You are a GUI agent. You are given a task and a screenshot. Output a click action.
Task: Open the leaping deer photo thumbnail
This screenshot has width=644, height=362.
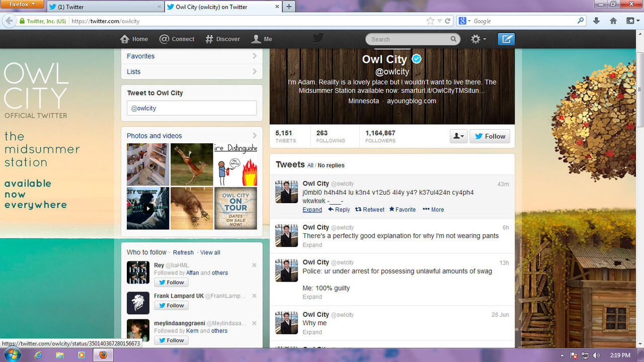192,164
